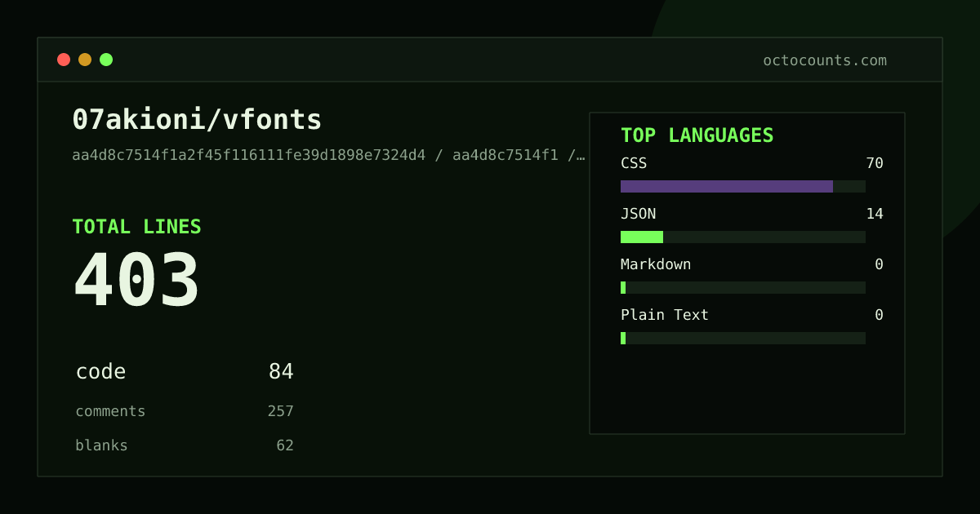Click the JSON language label
Screen dimensions: 980x514
click(x=638, y=214)
